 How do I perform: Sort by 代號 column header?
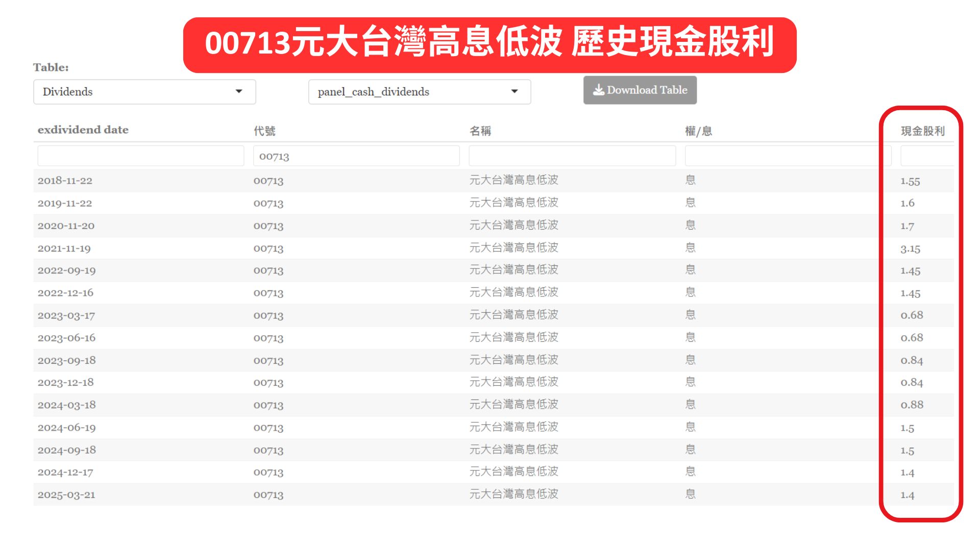coord(264,131)
